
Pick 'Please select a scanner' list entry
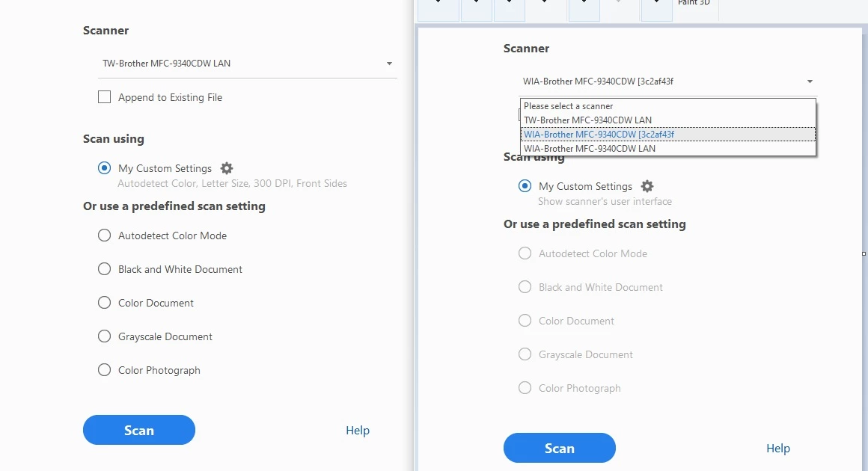point(667,106)
